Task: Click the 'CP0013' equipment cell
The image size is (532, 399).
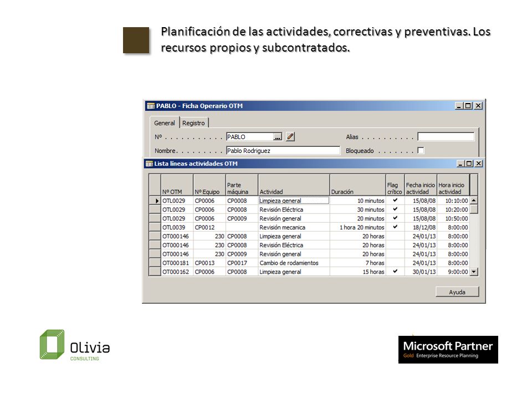Action: point(209,263)
